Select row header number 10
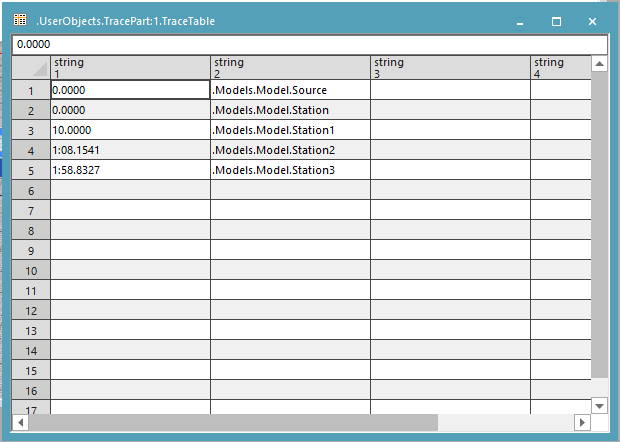Viewport: 620px width, 442px height. [31, 270]
